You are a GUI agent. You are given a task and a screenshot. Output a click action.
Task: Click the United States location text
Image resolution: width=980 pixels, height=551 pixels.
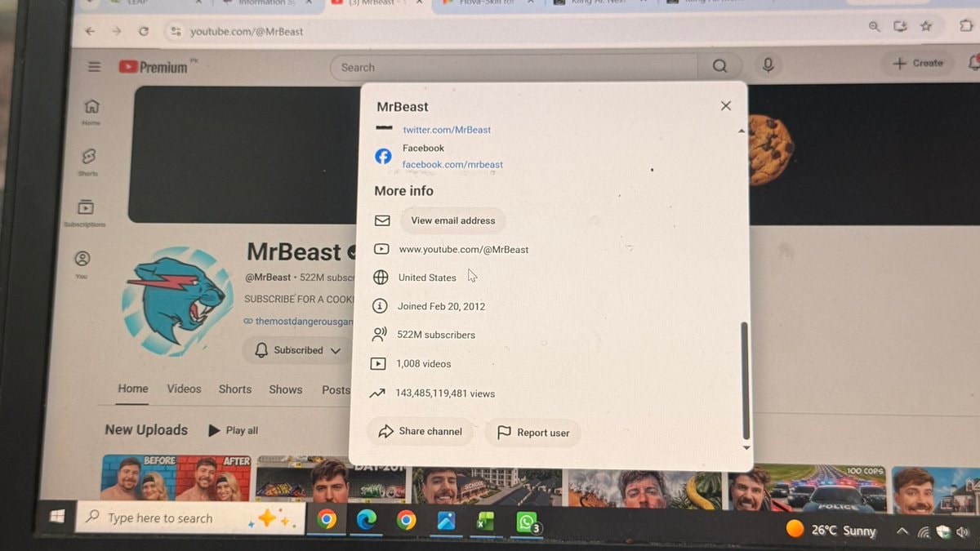coord(427,278)
